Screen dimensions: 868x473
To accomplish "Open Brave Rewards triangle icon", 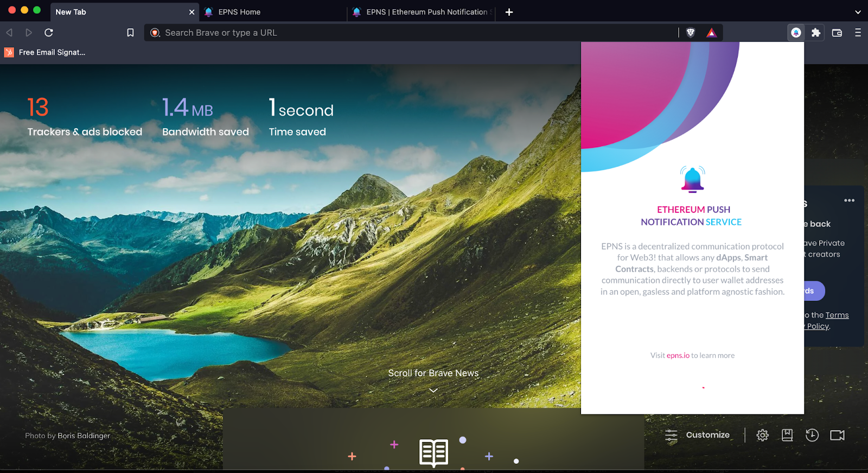I will [711, 33].
